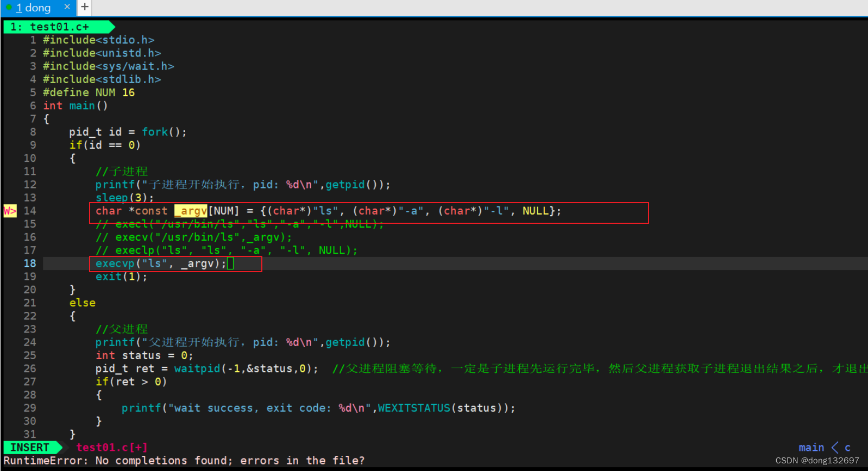The image size is (868, 471).
Task: Click line number 1 in gutter
Action: [x=33, y=40]
